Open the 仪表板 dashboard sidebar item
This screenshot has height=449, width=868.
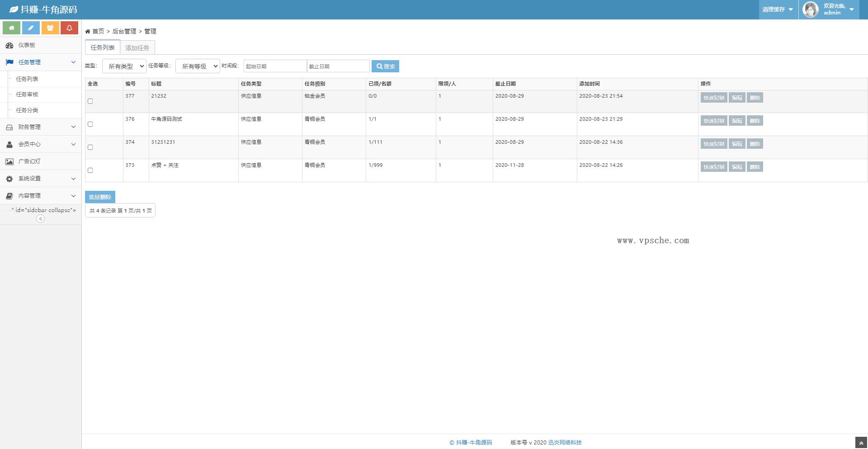(x=27, y=45)
